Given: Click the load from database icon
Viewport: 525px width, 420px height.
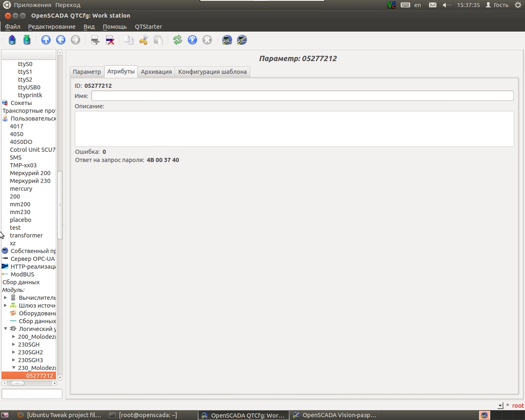Looking at the screenshot, I should [12, 40].
